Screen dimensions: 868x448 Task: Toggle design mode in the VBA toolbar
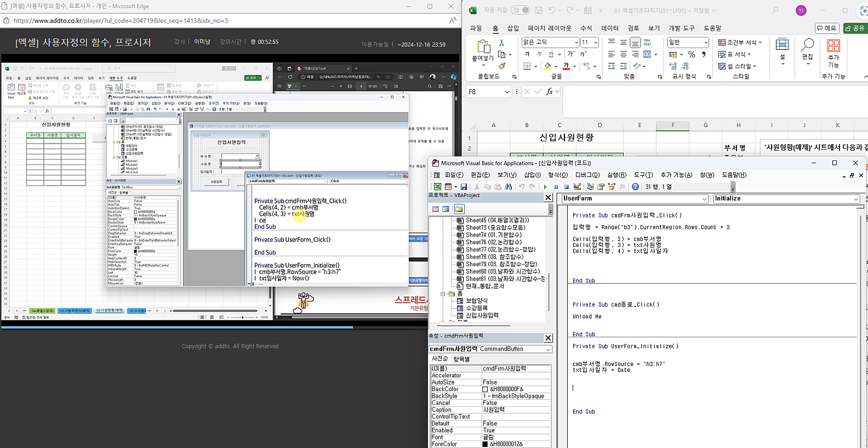tap(577, 187)
